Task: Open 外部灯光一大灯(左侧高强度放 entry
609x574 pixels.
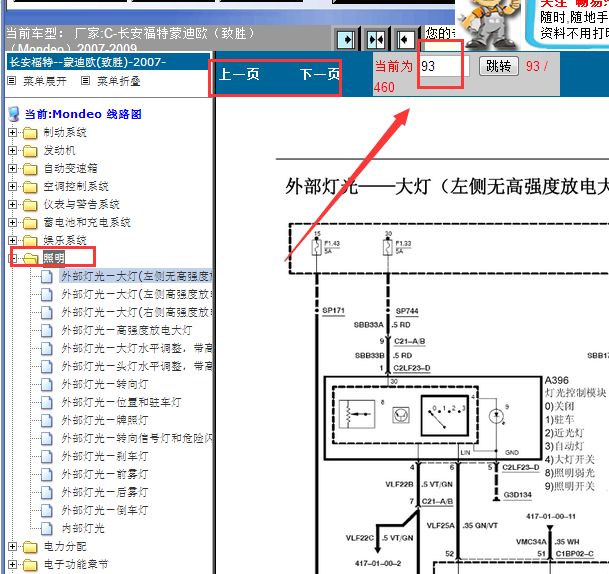Action: pos(136,294)
